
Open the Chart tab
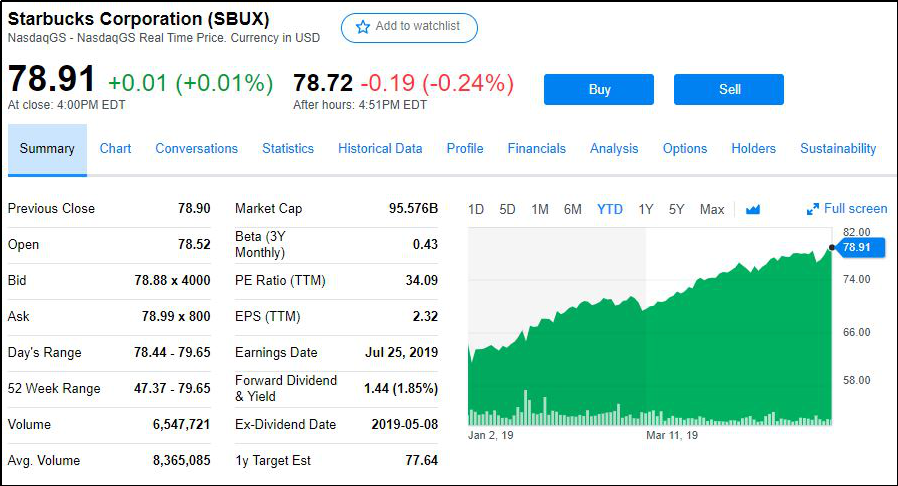(x=115, y=149)
